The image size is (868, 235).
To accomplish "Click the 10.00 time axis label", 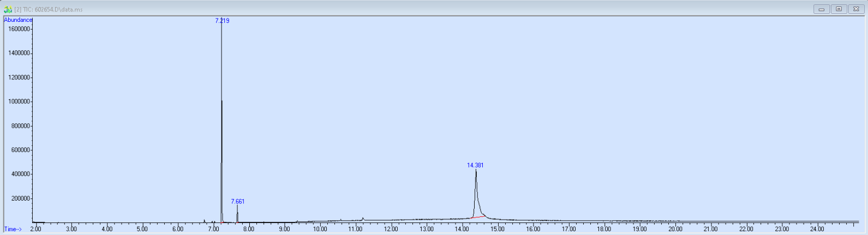I will tap(320, 229).
